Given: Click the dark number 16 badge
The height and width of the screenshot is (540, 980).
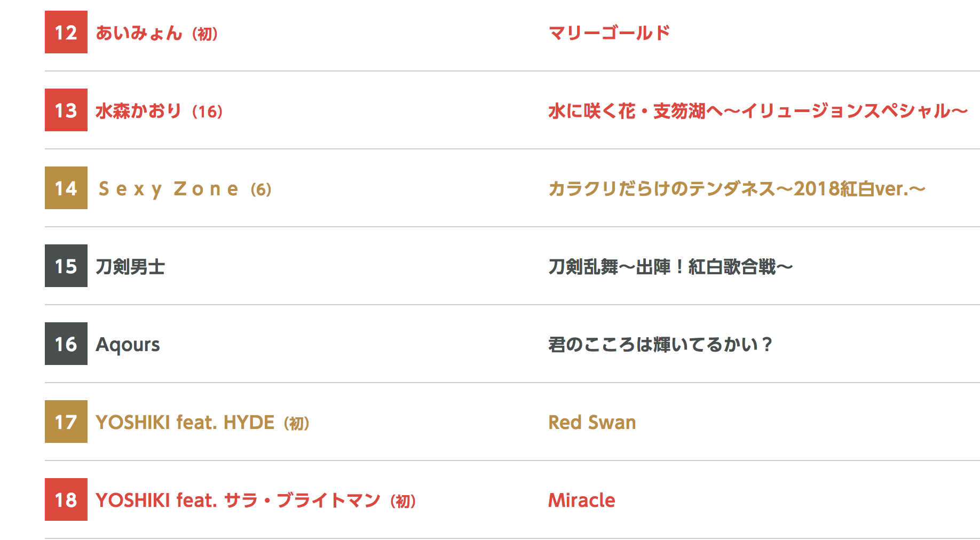Looking at the screenshot, I should (x=66, y=344).
